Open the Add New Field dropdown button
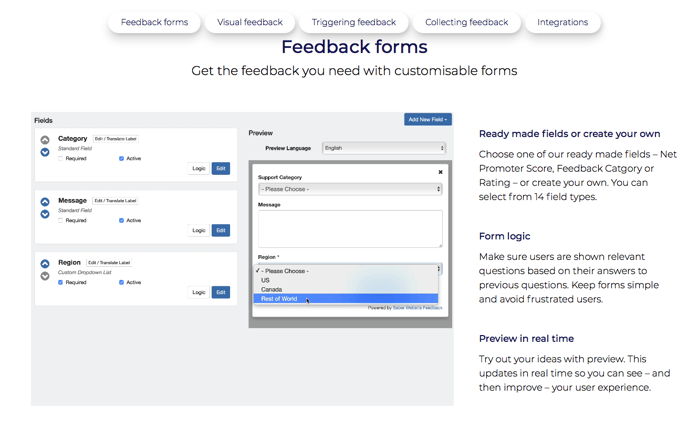 coord(428,119)
